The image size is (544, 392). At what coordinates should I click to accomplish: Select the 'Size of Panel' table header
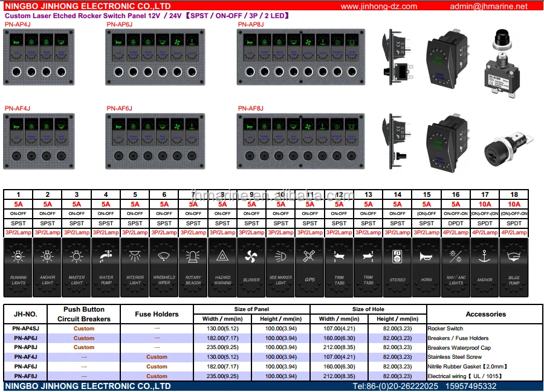pyautogui.click(x=251, y=309)
